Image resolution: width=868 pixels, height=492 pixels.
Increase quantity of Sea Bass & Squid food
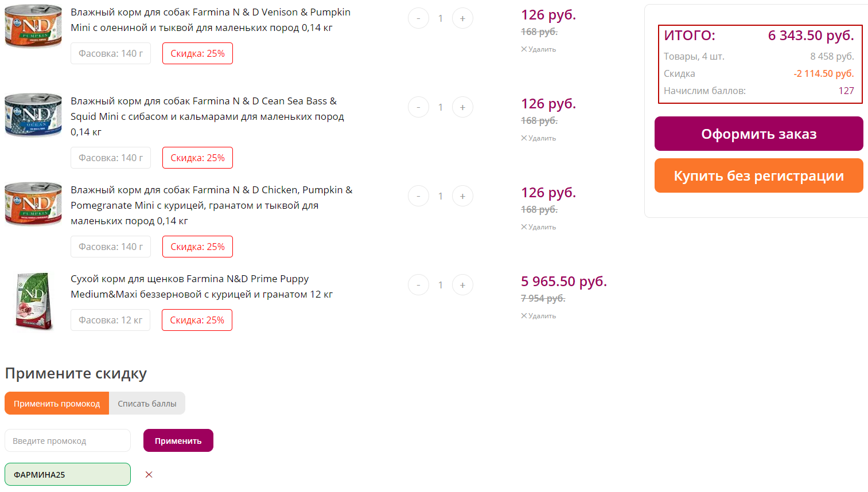click(462, 107)
